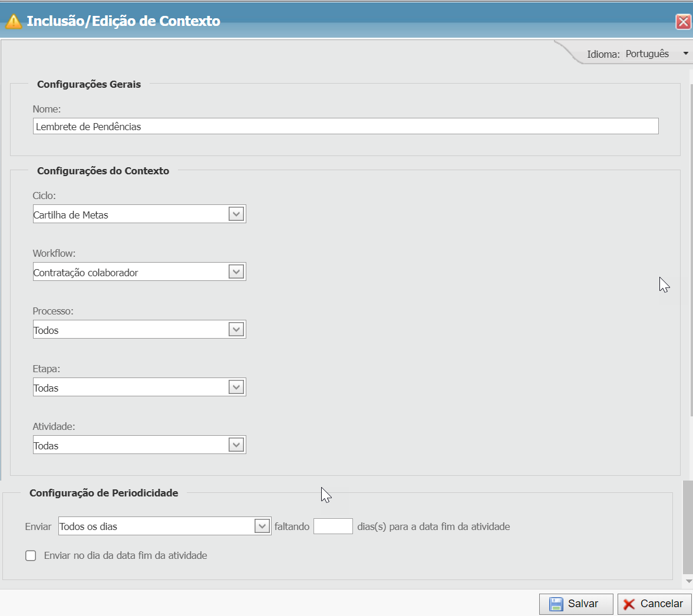Open the Etapa dropdown arrow
The width and height of the screenshot is (693, 616).
pyautogui.click(x=236, y=388)
